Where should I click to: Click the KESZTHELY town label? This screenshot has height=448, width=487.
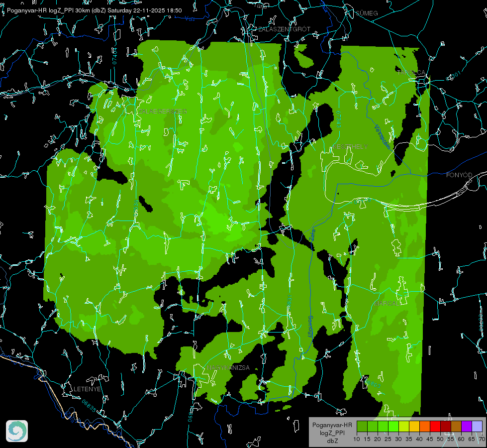point(350,146)
